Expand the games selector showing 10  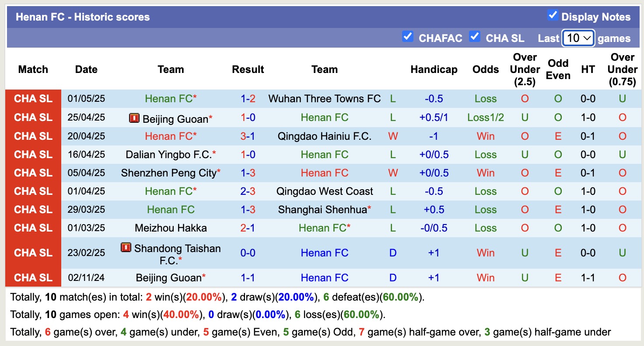[x=578, y=38]
